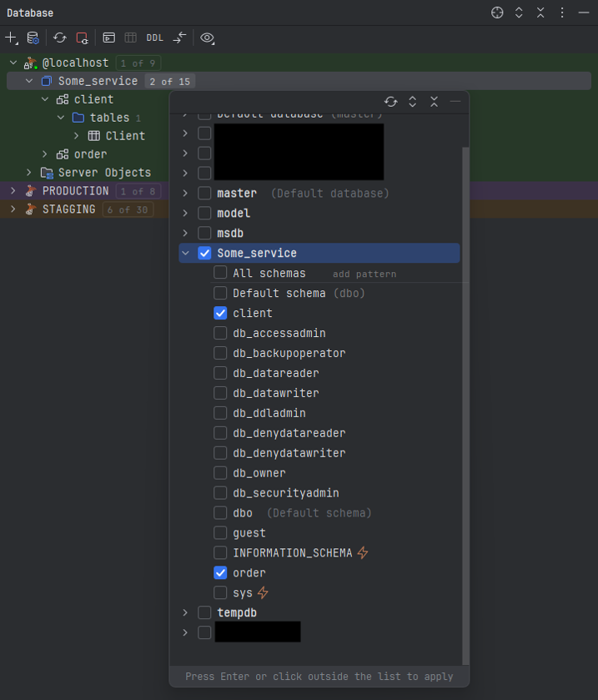Click the @localhost data source icon
Image resolution: width=598 pixels, height=700 pixels.
pos(30,63)
